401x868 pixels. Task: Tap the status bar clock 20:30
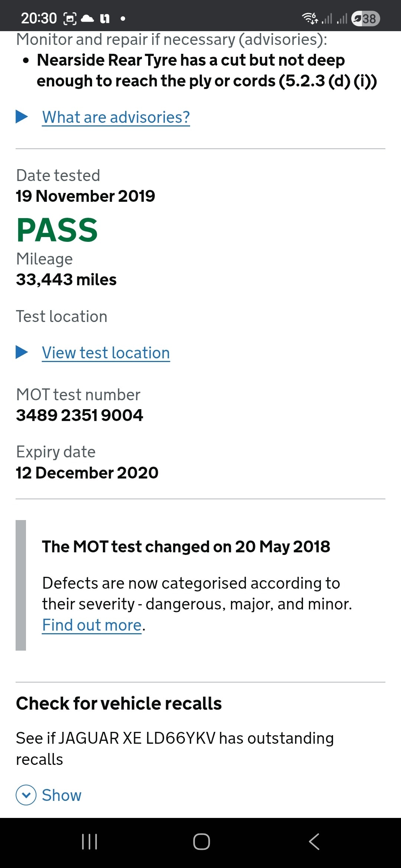pos(39,18)
